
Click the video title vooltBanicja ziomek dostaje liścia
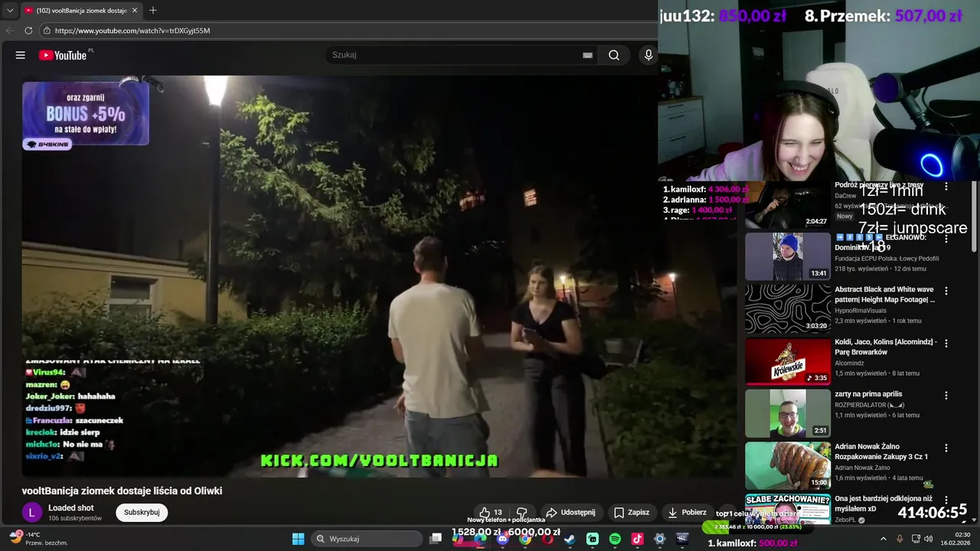(x=122, y=491)
